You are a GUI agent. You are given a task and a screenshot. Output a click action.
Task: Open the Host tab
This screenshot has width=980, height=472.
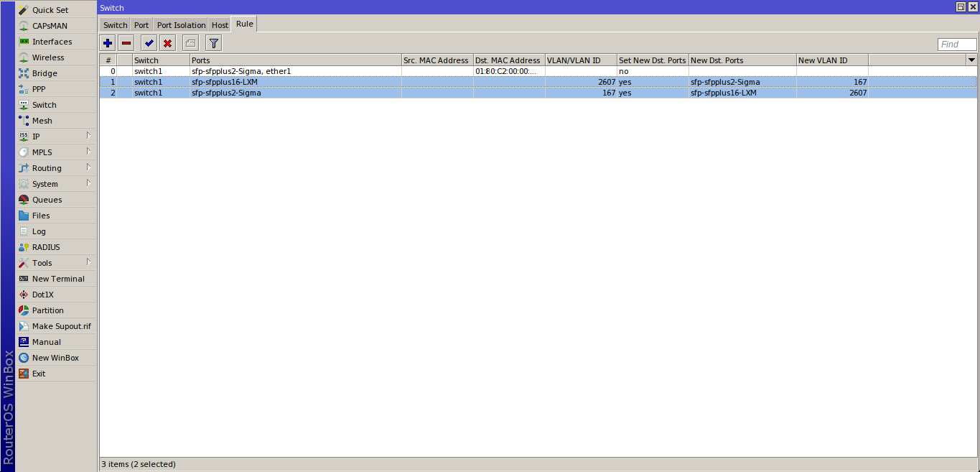(x=220, y=25)
